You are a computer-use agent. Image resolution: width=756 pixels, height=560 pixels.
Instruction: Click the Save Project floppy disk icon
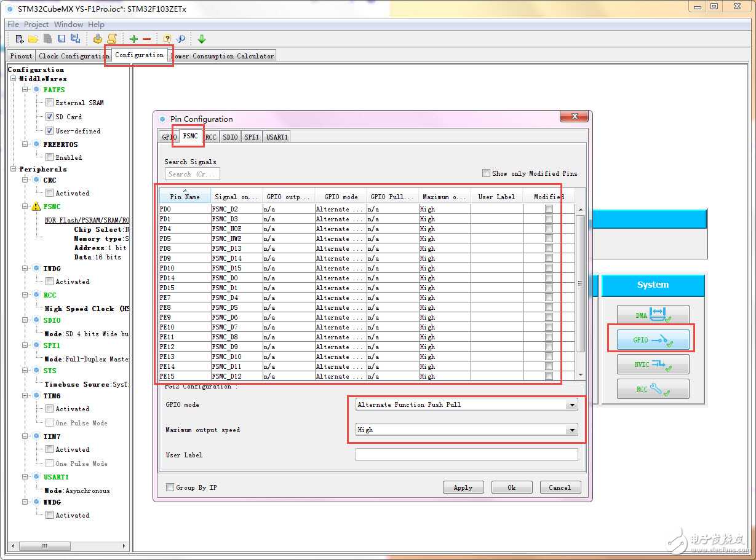62,39
